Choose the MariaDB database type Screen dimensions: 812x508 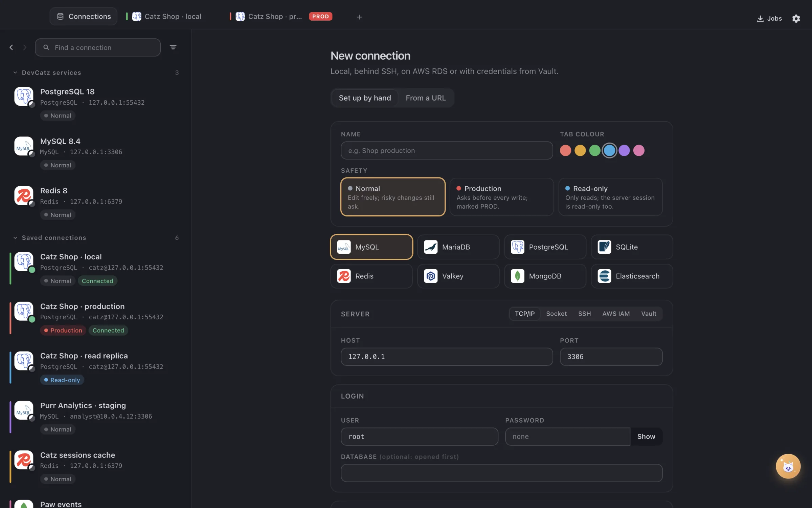(x=458, y=247)
